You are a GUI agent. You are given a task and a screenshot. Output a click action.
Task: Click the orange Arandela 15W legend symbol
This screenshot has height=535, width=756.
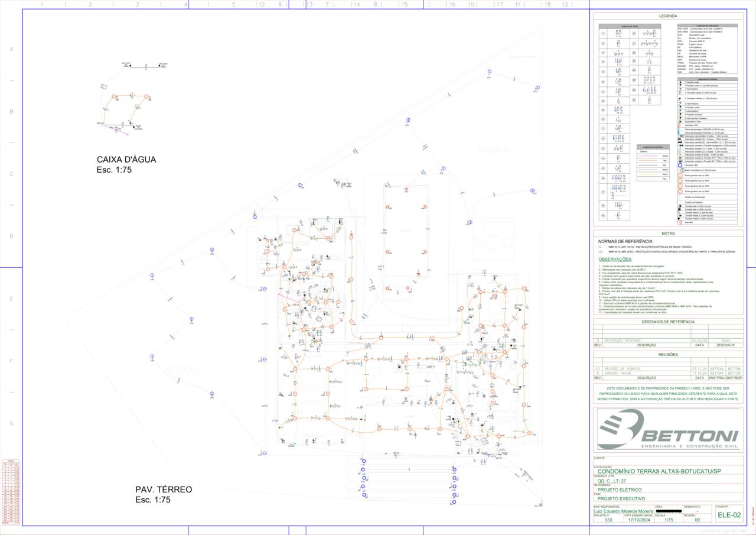click(x=680, y=125)
